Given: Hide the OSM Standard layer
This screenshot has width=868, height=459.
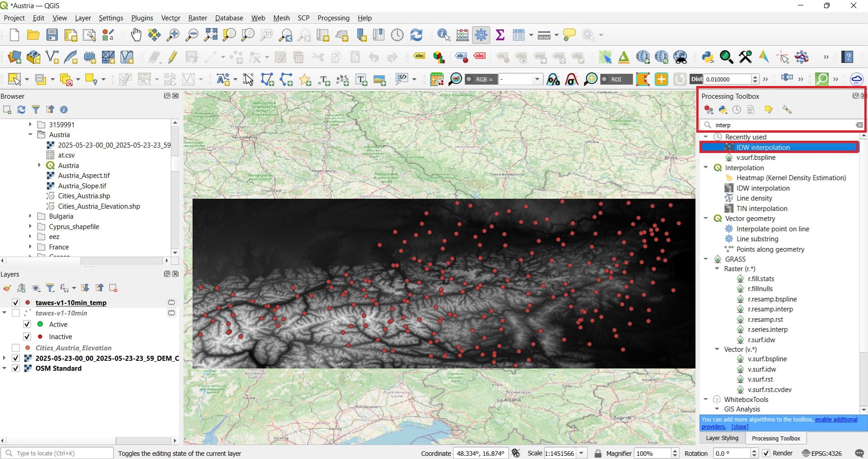Looking at the screenshot, I should 16,368.
